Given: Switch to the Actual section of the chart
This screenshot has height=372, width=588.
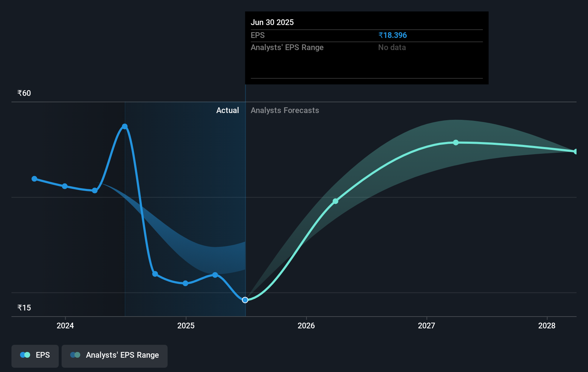Looking at the screenshot, I should (x=228, y=110).
